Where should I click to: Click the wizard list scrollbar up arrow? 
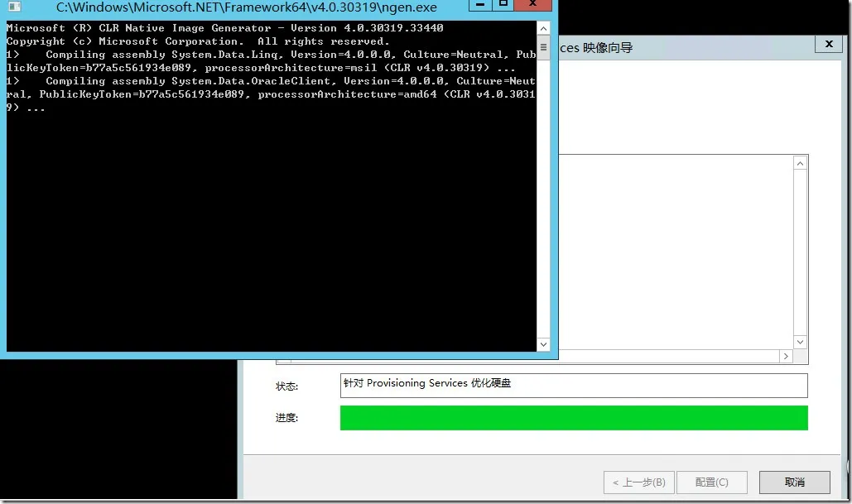point(800,162)
